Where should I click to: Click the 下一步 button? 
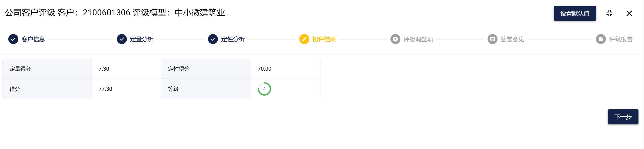(623, 117)
